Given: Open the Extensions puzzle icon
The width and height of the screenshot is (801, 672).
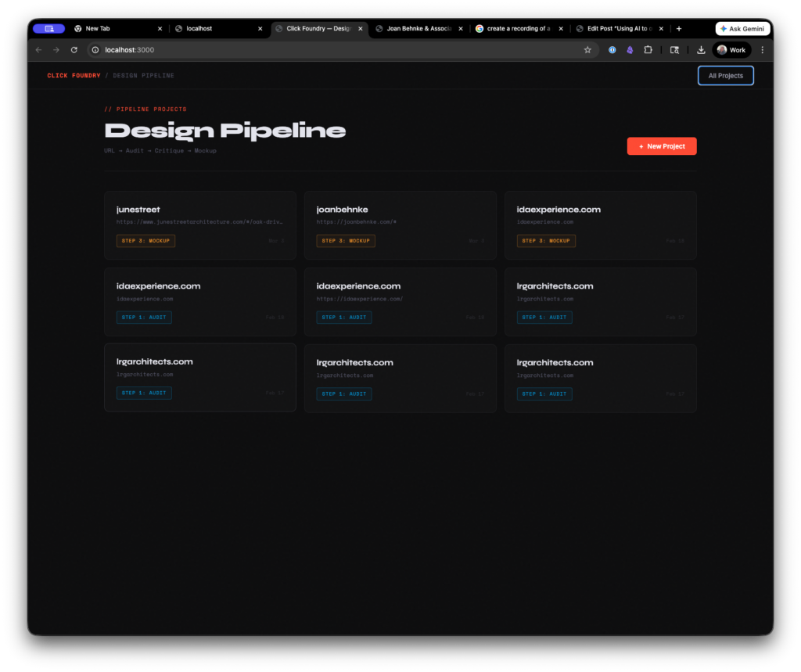Looking at the screenshot, I should (x=648, y=50).
